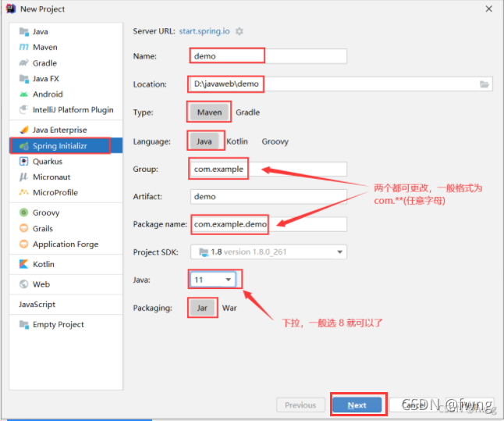Click the MicroProfile icon
This screenshot has height=421, width=504.
point(23,192)
